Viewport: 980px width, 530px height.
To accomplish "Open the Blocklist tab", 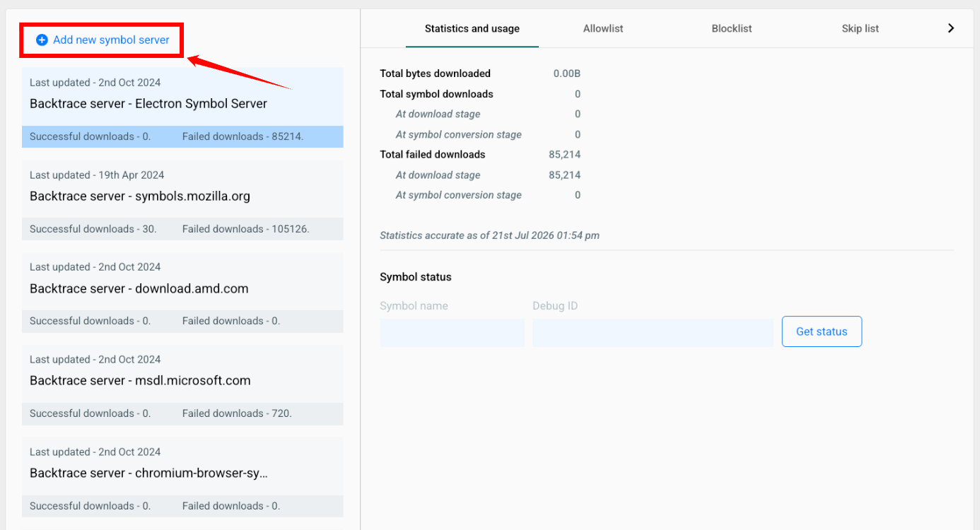I will coord(732,29).
